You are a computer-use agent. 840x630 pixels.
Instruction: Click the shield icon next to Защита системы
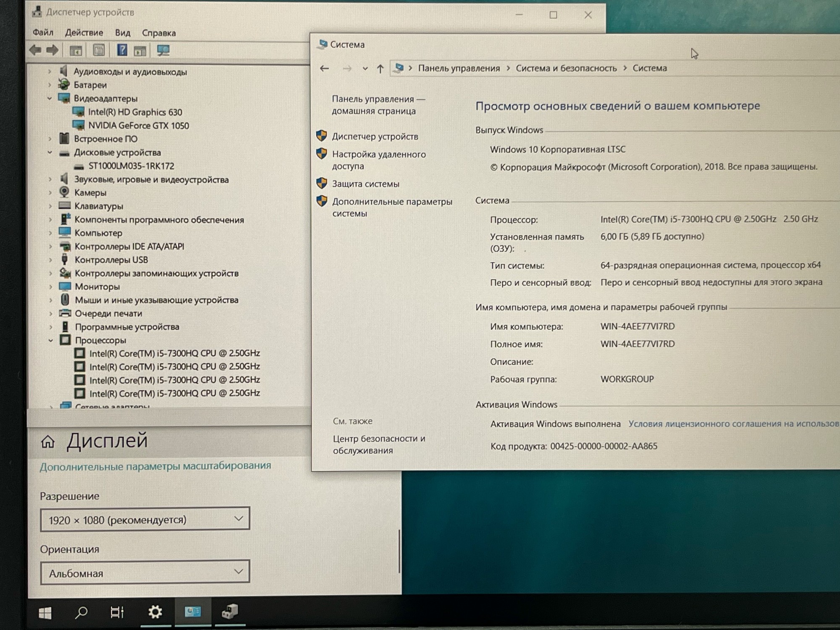(322, 183)
